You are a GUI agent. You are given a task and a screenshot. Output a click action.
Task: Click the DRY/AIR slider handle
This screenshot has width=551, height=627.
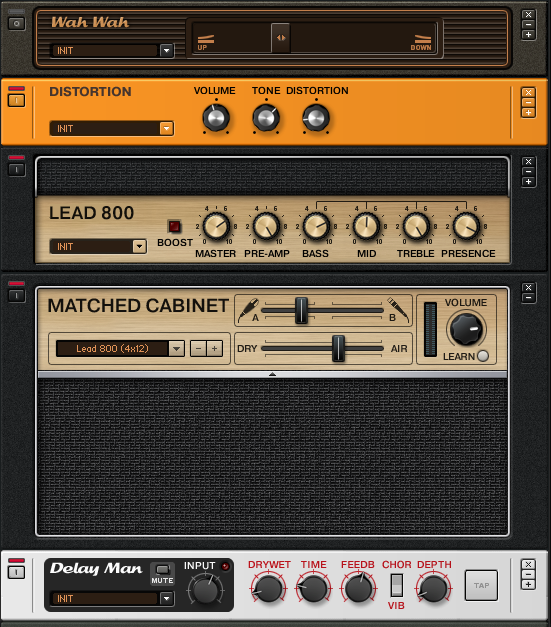[x=338, y=349]
